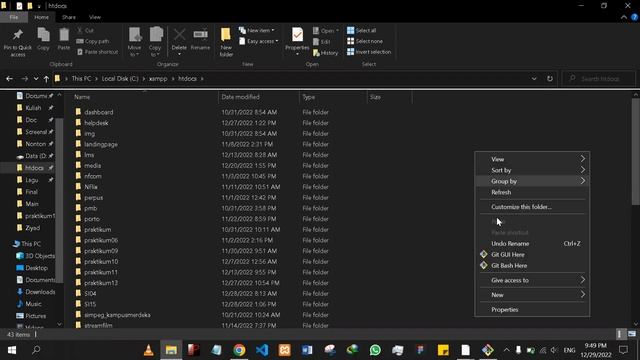This screenshot has width=640, height=360.
Task: Open VLC from the taskbar
Action: pos(149,350)
